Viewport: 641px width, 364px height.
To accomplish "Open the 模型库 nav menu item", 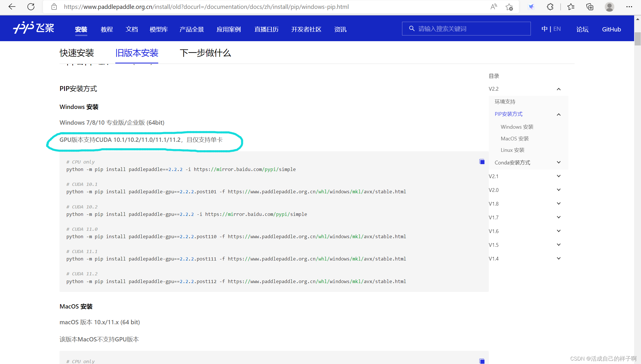I will 159,29.
